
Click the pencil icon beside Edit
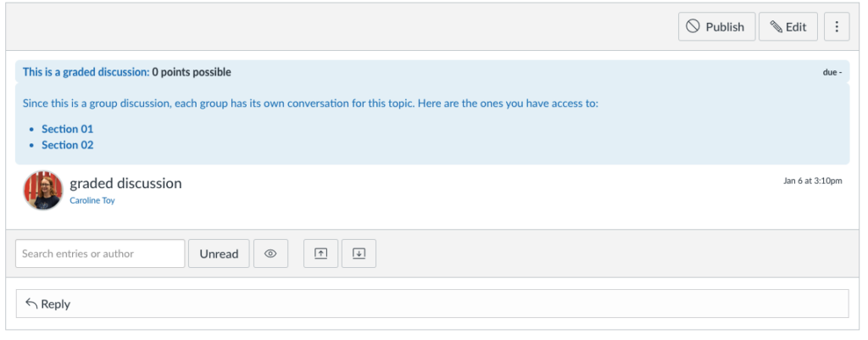click(776, 26)
